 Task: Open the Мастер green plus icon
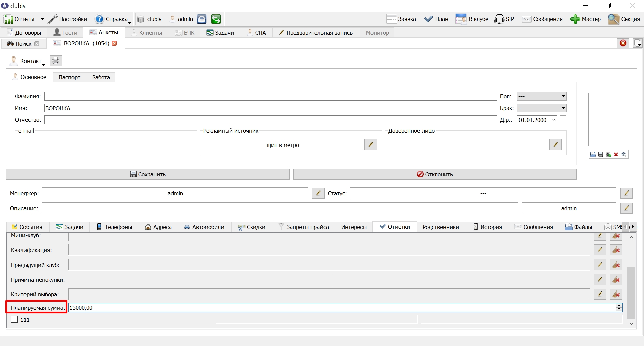point(575,19)
